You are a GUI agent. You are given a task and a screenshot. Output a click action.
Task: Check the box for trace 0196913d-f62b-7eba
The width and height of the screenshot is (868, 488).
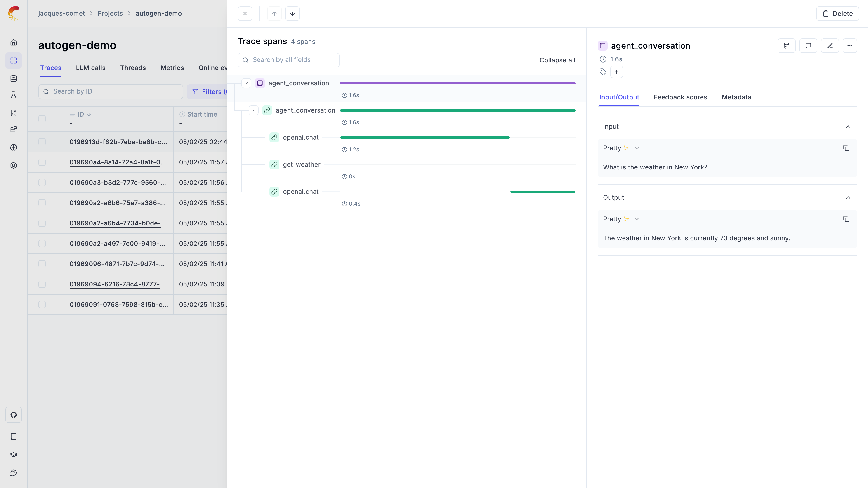(x=42, y=142)
